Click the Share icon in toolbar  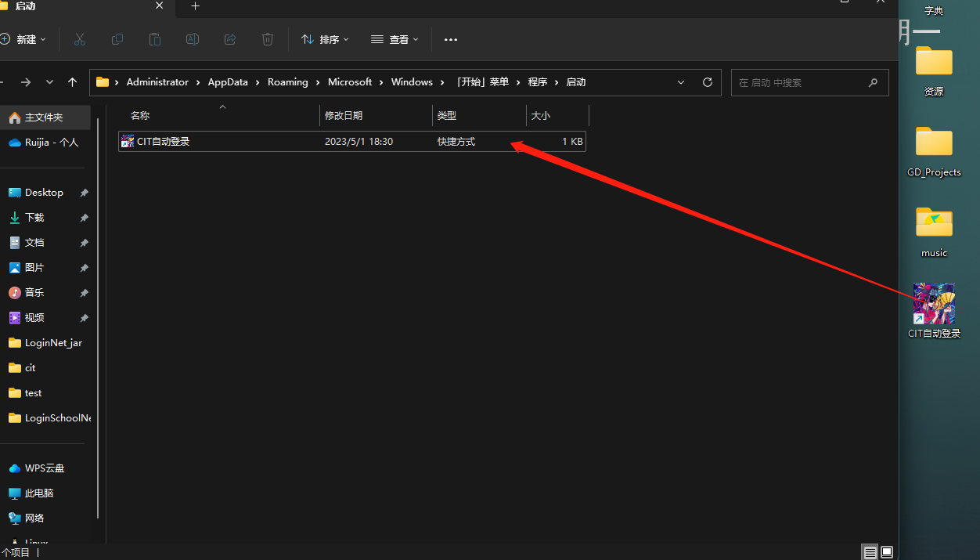coord(230,39)
